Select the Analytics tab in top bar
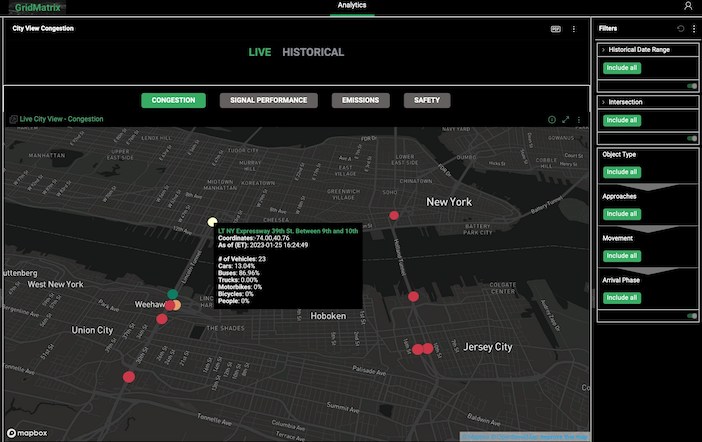Screen dimensions: 702x442 351,6
